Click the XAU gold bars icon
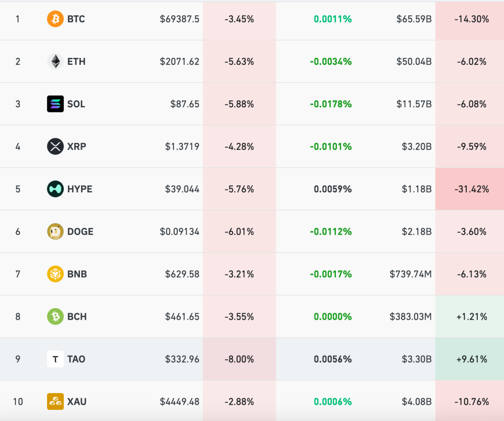 click(x=55, y=401)
